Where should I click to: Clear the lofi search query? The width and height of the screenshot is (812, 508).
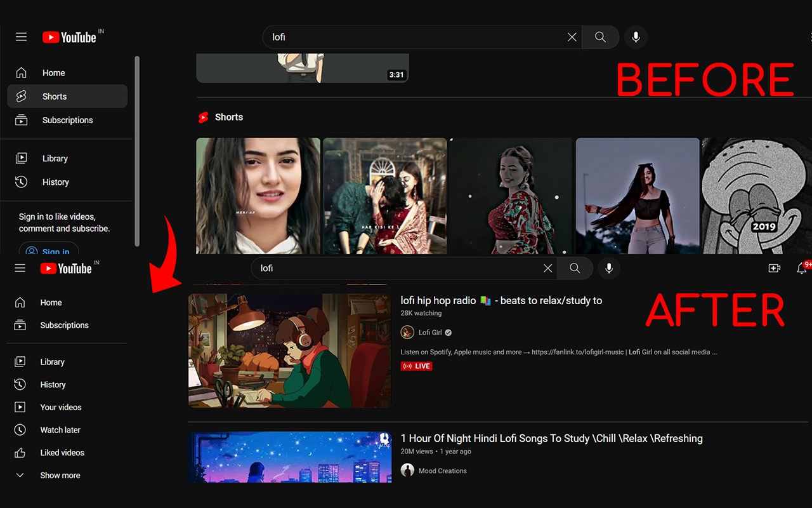(x=572, y=37)
